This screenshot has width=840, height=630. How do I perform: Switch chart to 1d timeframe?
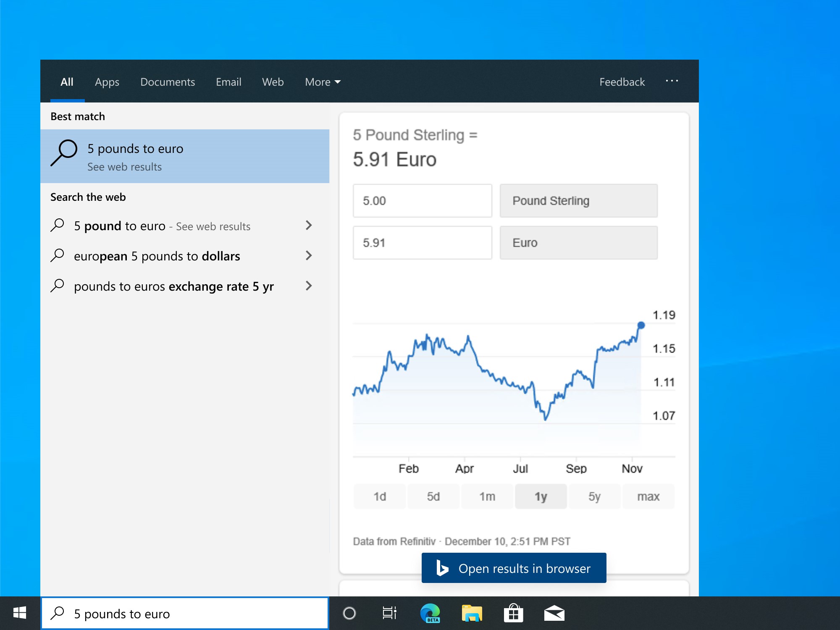(379, 496)
